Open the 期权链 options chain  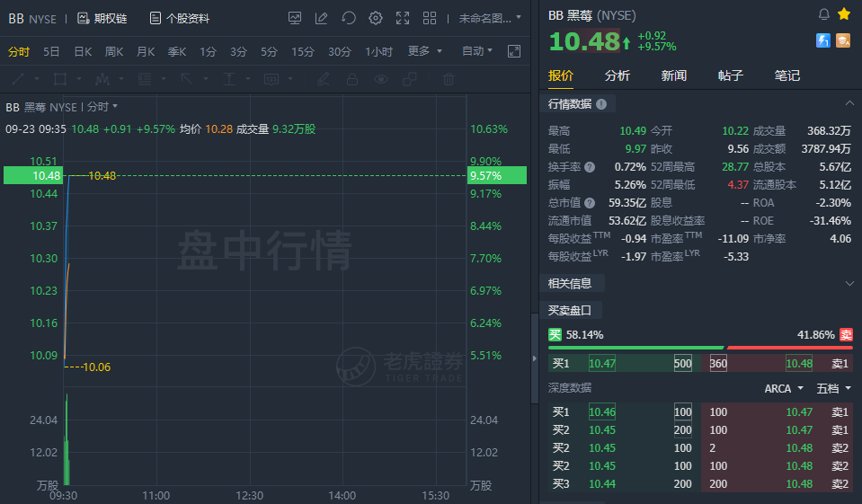coord(102,18)
